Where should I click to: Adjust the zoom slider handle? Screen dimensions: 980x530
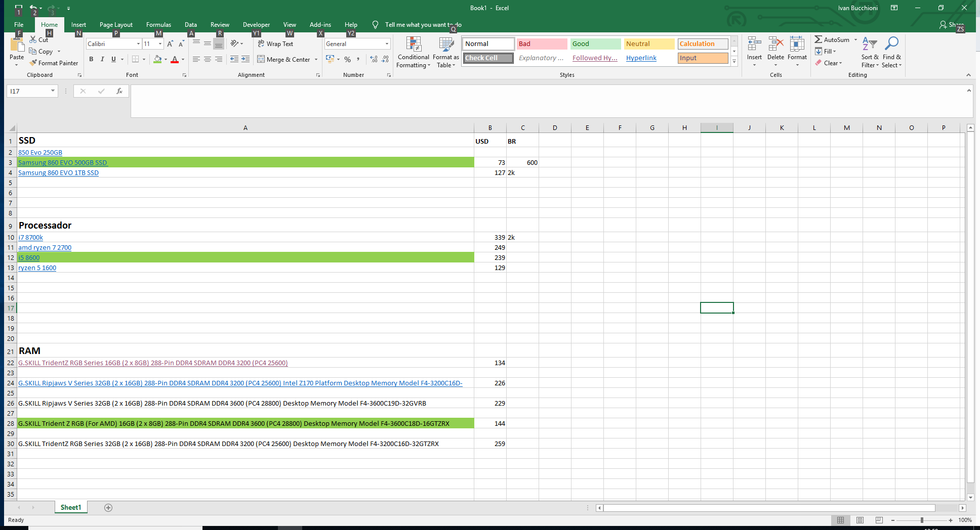coord(922,520)
